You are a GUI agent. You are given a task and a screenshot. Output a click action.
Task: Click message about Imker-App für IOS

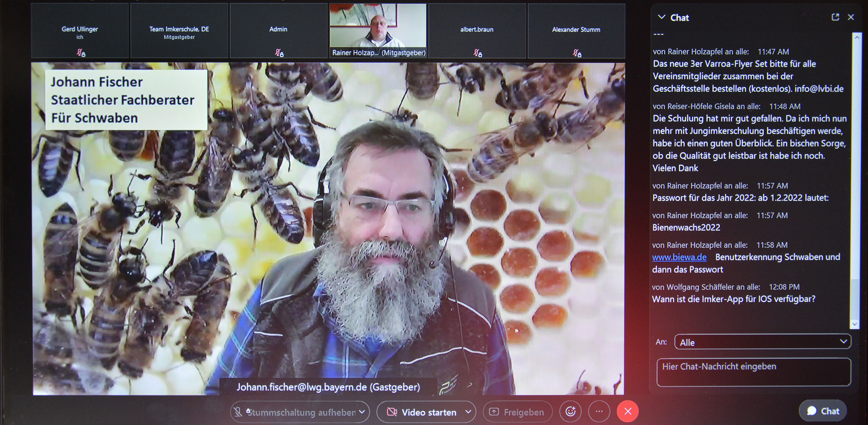pyautogui.click(x=734, y=299)
